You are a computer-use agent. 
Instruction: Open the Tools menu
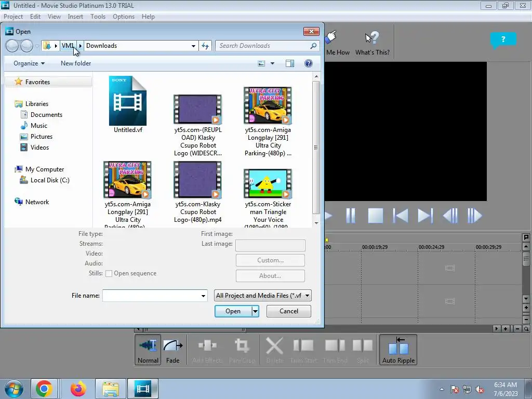click(98, 17)
